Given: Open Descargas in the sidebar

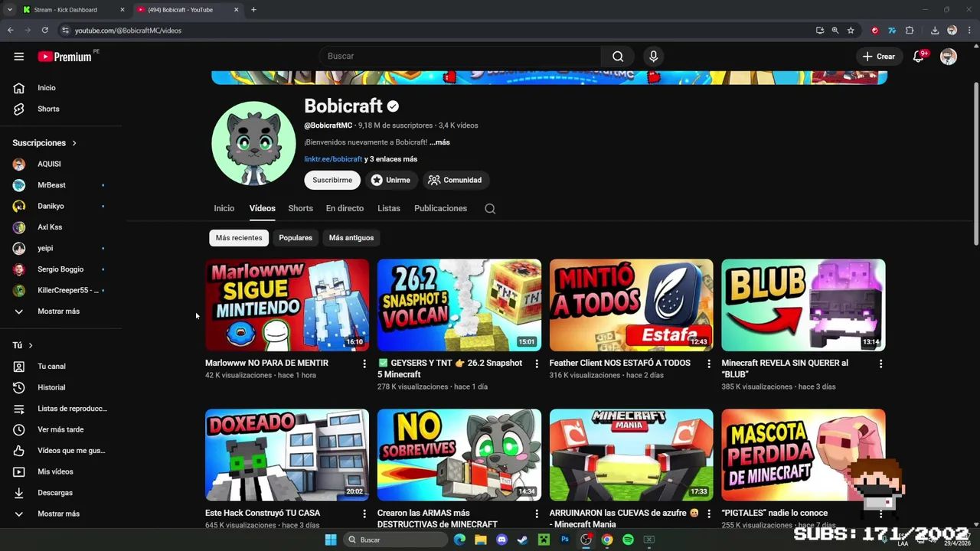Looking at the screenshot, I should click(54, 493).
